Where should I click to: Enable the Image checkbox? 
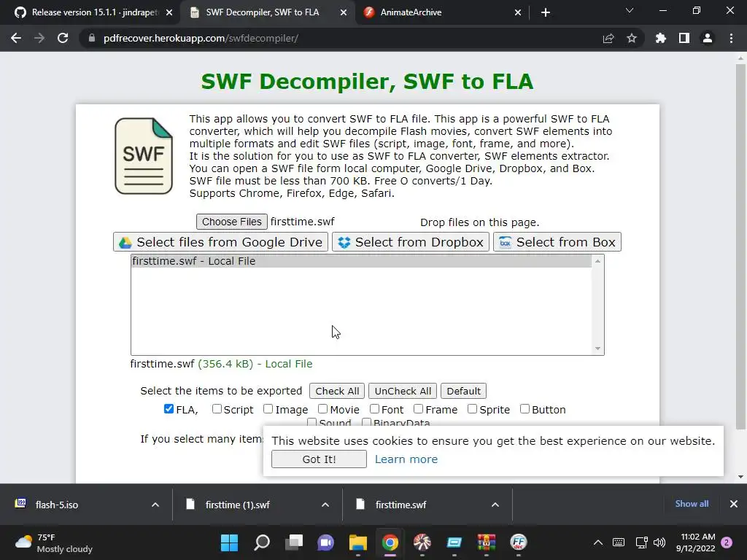[x=268, y=409]
